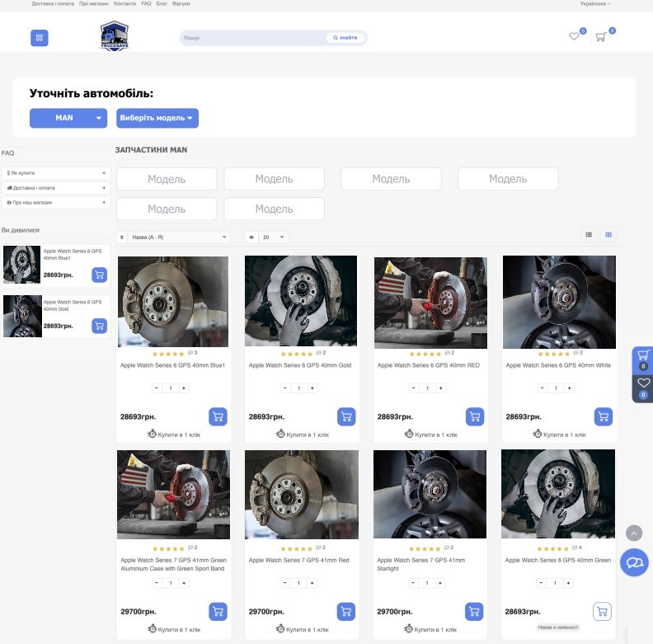Switch to grid view layout
The width and height of the screenshot is (653, 644).
(608, 235)
